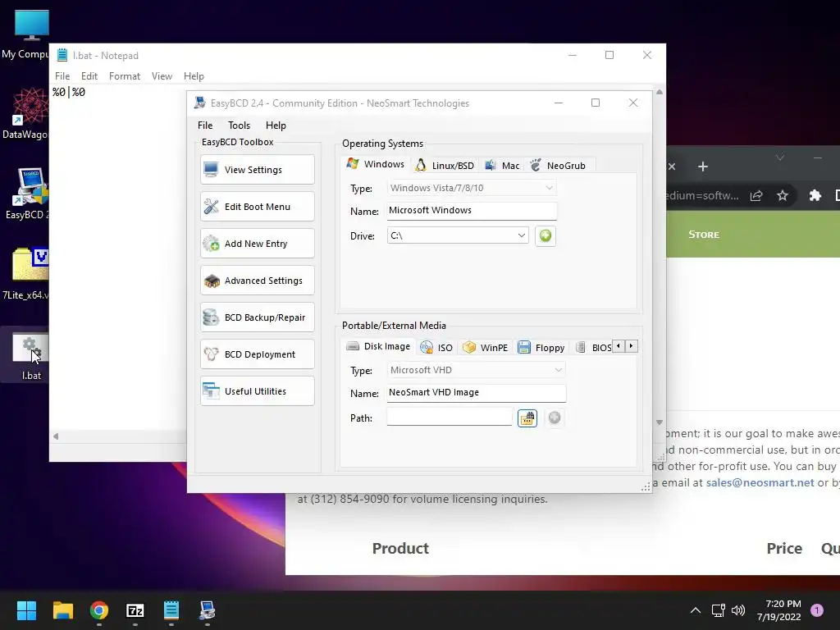The width and height of the screenshot is (840, 630).
Task: Open new tab in Chrome window
Action: pyautogui.click(x=703, y=167)
